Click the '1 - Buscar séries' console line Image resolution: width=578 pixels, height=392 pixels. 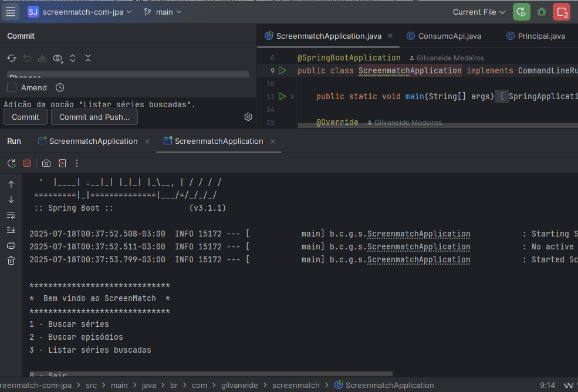click(69, 324)
